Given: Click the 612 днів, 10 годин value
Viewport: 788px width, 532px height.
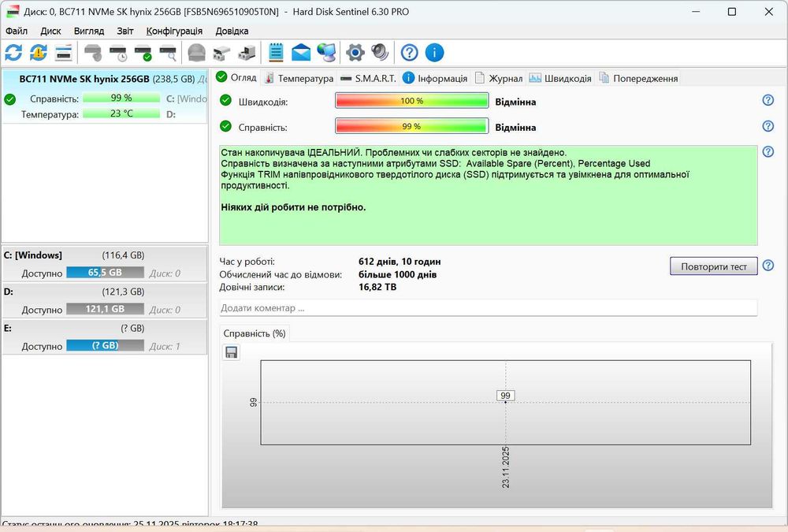Looking at the screenshot, I should pos(400,262).
